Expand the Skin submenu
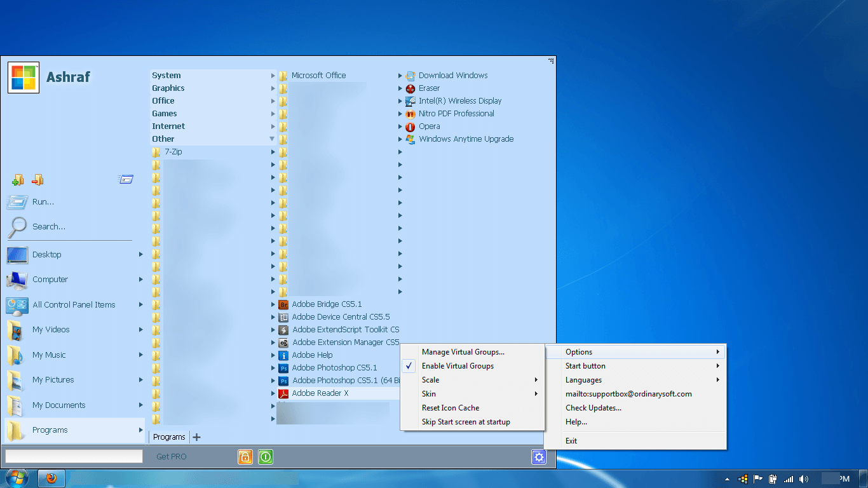 473,394
